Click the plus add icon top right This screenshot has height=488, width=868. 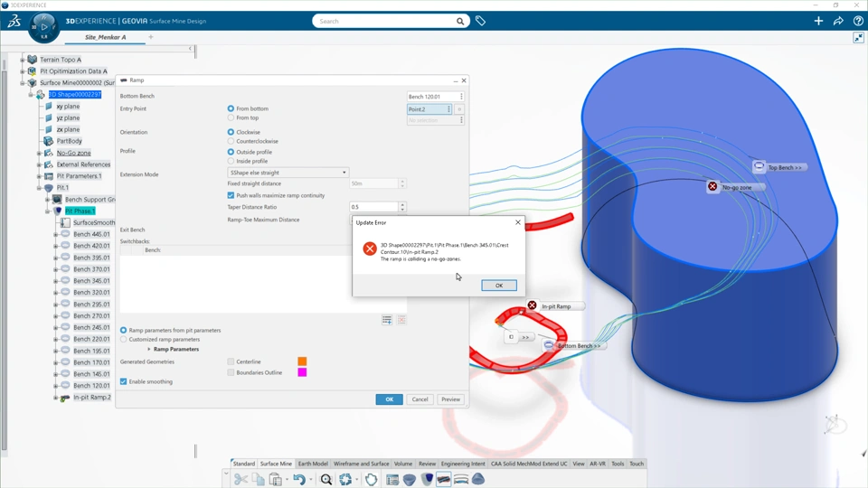(818, 21)
